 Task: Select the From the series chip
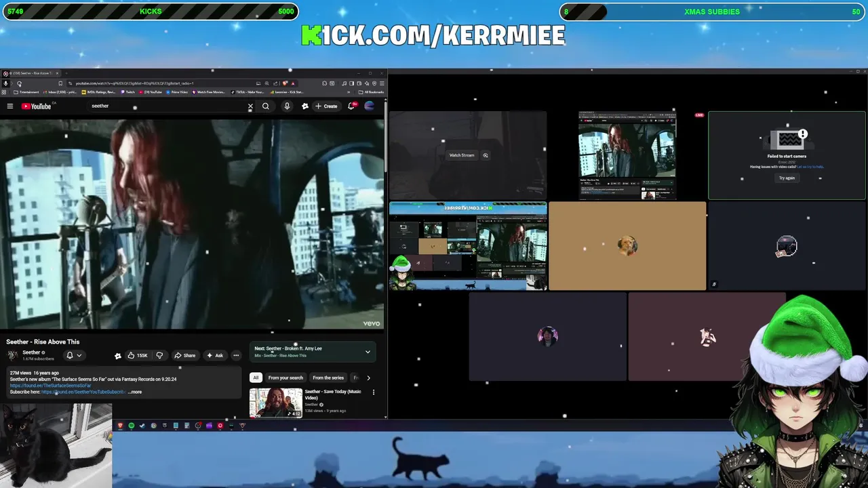coord(328,378)
